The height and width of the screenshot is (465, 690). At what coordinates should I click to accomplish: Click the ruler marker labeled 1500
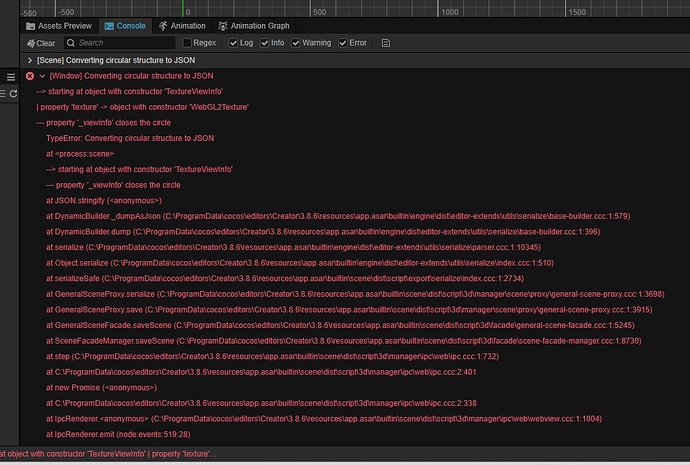[577, 12]
